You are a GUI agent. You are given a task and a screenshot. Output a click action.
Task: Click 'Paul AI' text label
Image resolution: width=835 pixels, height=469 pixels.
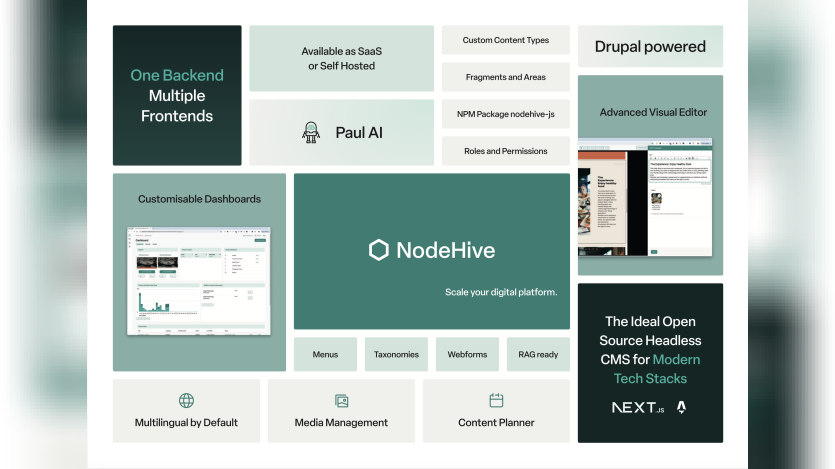coord(359,133)
